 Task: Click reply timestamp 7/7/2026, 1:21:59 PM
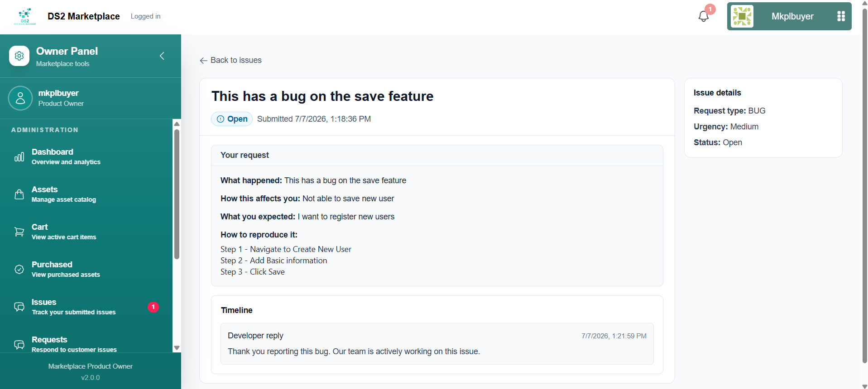point(614,336)
